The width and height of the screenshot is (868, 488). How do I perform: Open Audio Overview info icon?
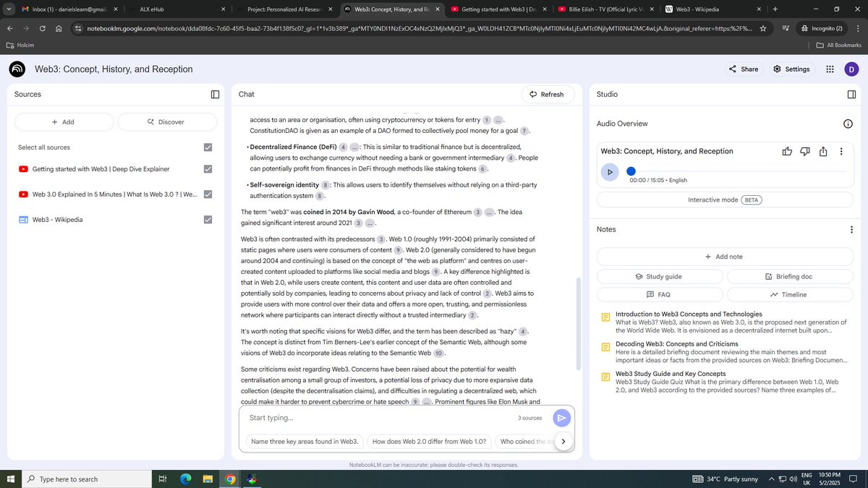pos(848,124)
